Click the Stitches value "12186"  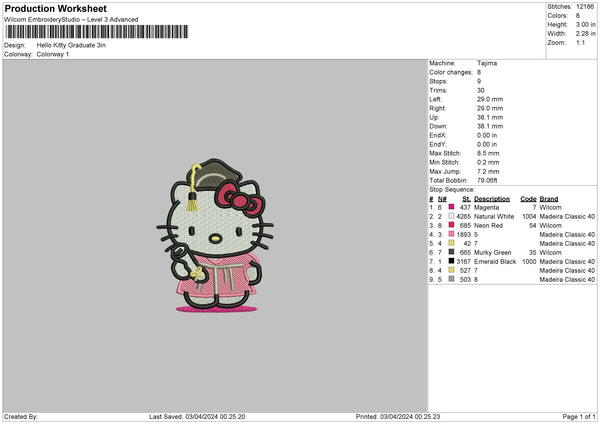(x=585, y=7)
